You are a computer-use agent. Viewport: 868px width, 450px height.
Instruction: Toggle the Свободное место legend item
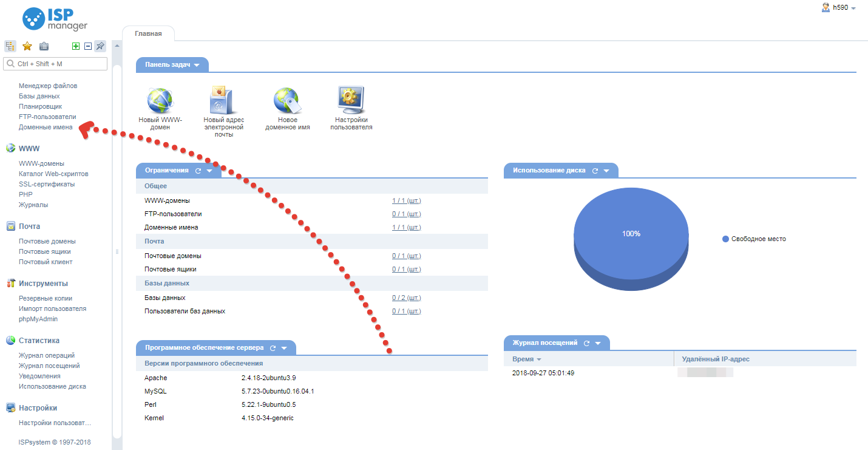754,239
